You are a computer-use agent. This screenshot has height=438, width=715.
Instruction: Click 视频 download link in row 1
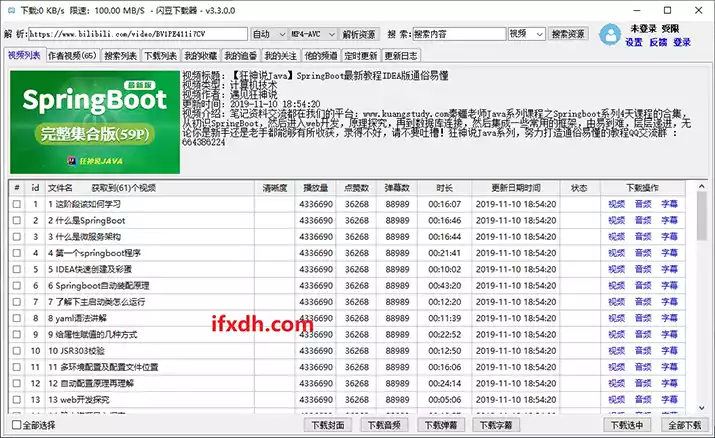616,204
